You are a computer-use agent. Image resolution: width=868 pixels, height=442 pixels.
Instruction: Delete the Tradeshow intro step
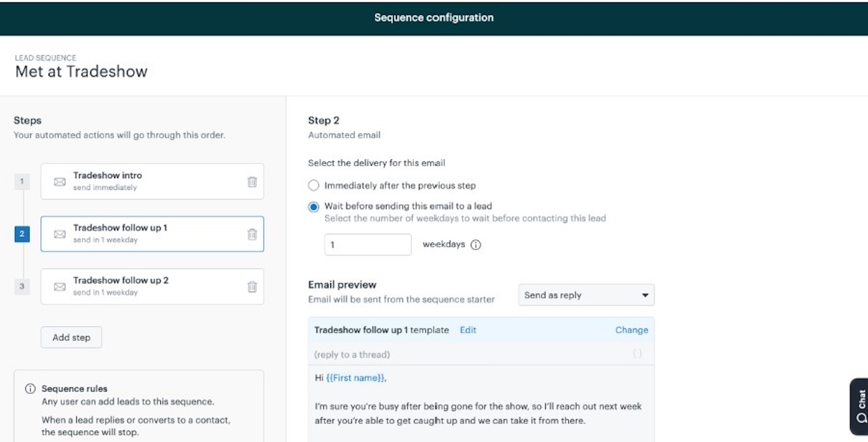click(252, 182)
